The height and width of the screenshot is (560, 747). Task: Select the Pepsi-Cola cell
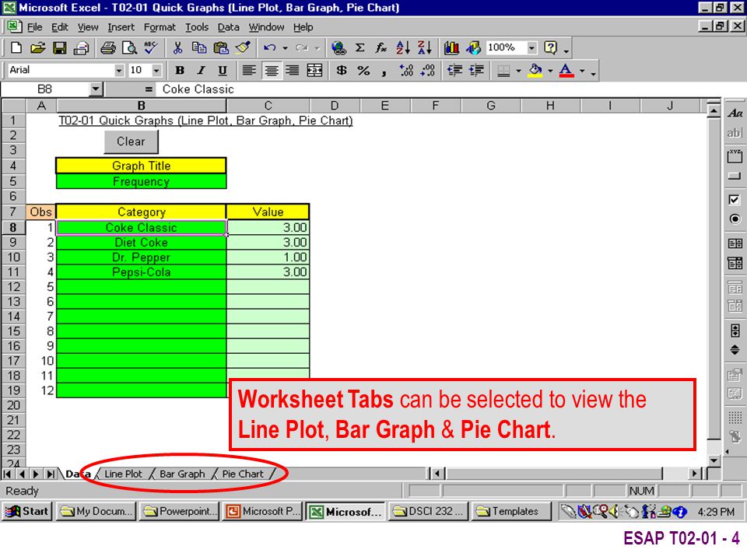pos(141,272)
